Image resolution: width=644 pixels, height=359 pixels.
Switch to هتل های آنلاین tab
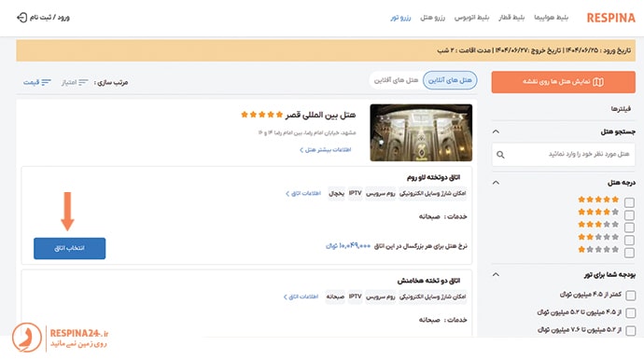pos(450,80)
